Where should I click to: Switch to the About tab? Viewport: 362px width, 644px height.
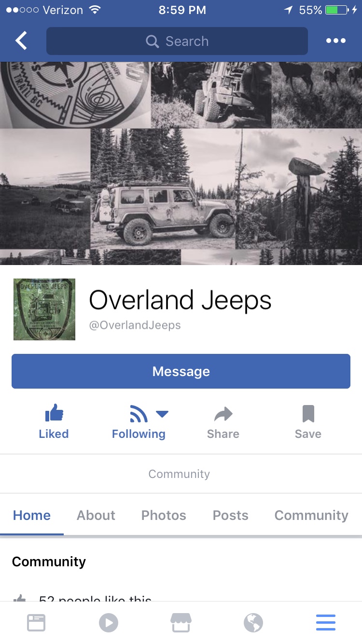click(96, 515)
